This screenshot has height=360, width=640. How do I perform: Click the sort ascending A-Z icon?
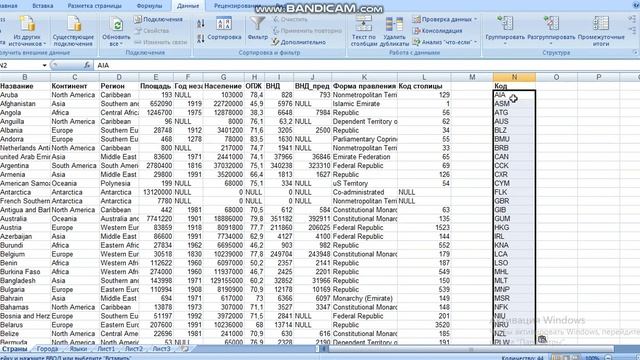tap(201, 24)
